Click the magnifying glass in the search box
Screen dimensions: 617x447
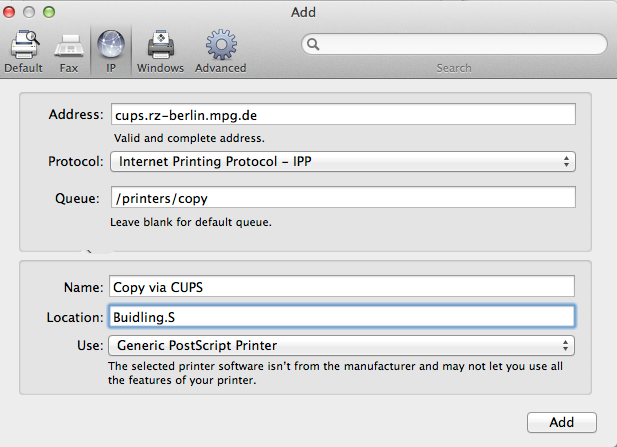click(x=313, y=44)
